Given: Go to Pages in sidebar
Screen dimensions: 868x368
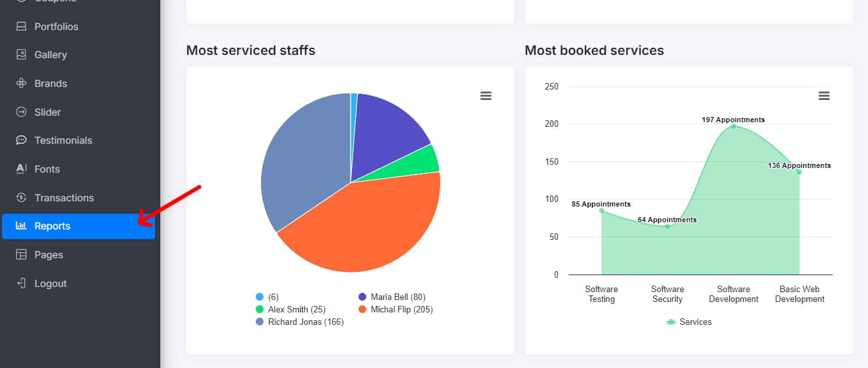Looking at the screenshot, I should [48, 255].
